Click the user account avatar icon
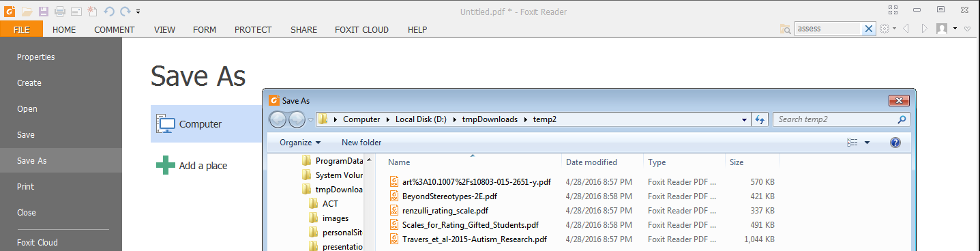Viewport: 980px width, 251px height. [x=942, y=29]
